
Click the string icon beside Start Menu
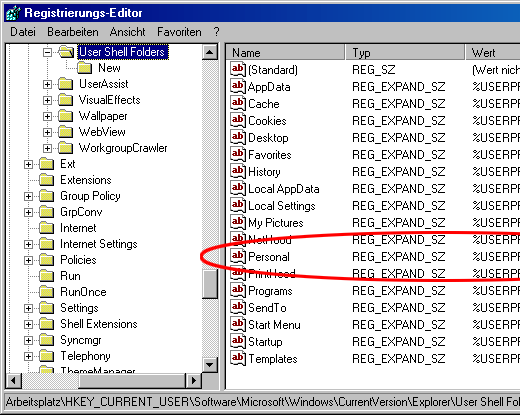(238, 324)
